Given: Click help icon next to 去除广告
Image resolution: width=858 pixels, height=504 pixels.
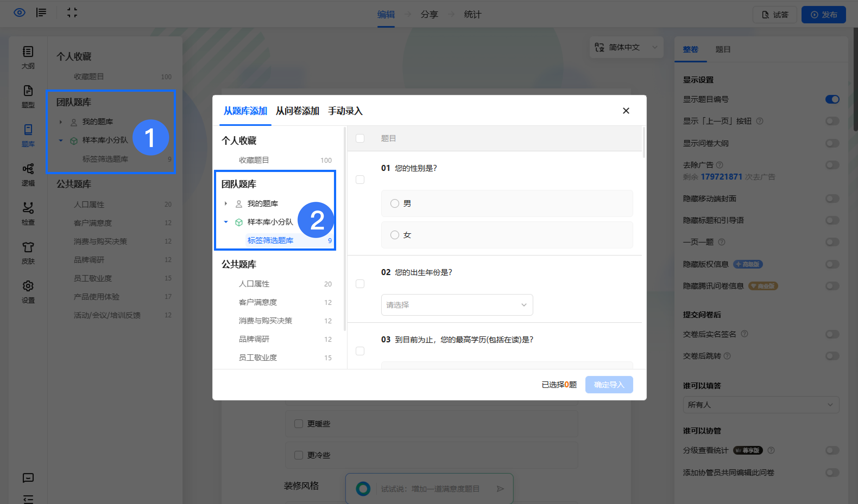Looking at the screenshot, I should click(720, 165).
